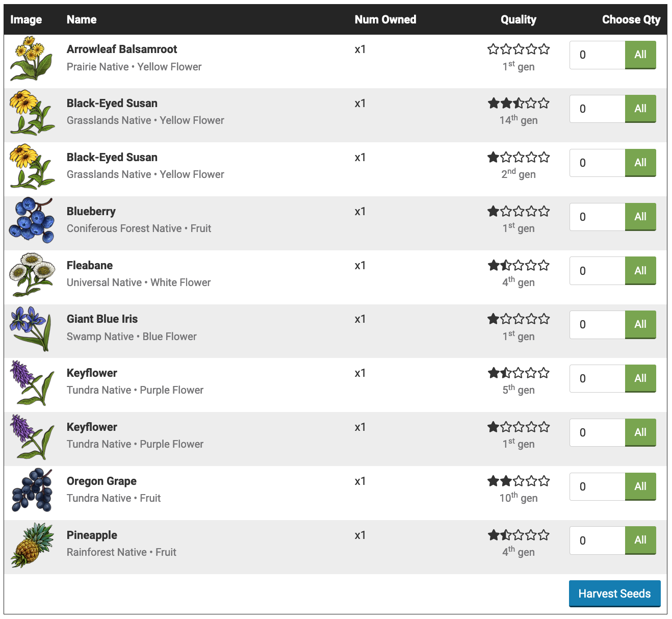Click the Num Owned column header

(385, 19)
